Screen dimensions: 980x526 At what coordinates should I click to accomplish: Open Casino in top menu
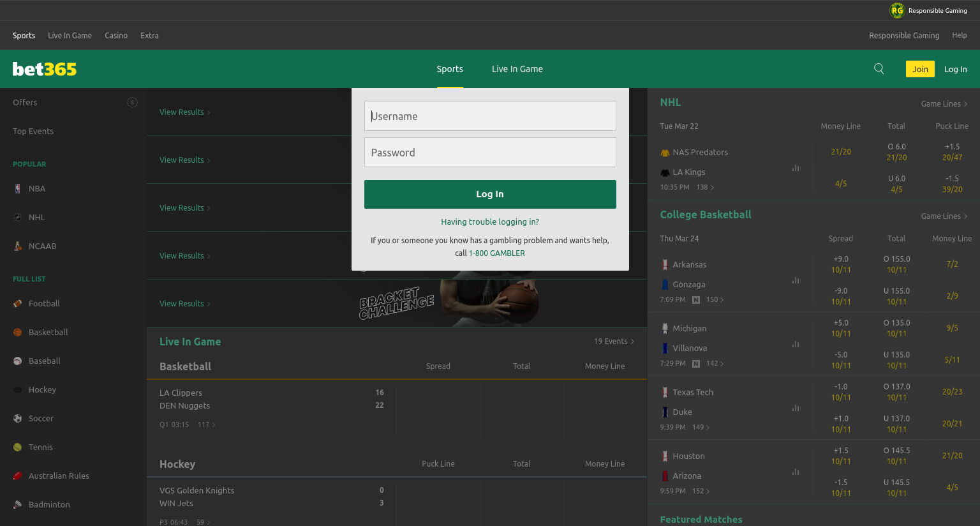point(116,35)
